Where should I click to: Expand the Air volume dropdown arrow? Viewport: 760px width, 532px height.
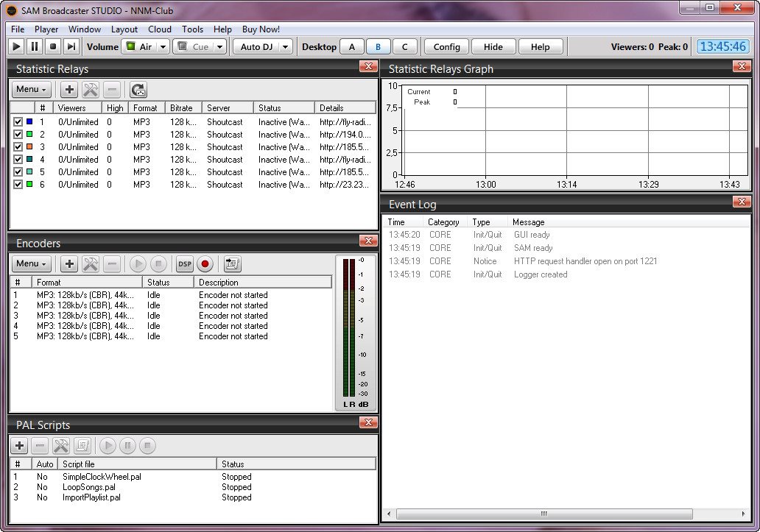pos(163,47)
